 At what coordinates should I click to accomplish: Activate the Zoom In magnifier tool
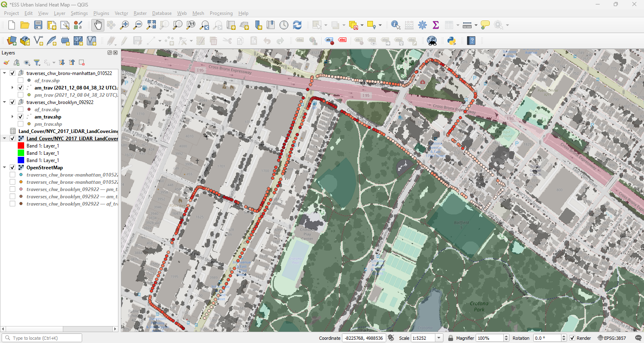tap(124, 25)
